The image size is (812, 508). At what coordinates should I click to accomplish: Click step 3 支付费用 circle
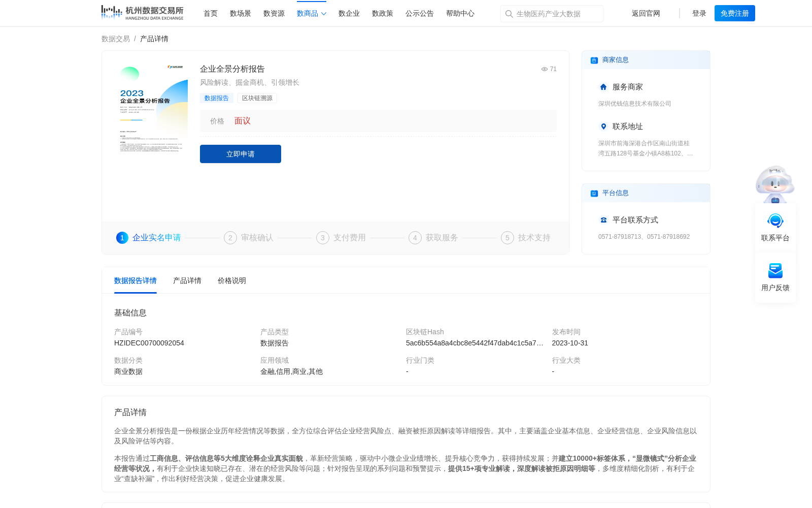click(323, 238)
